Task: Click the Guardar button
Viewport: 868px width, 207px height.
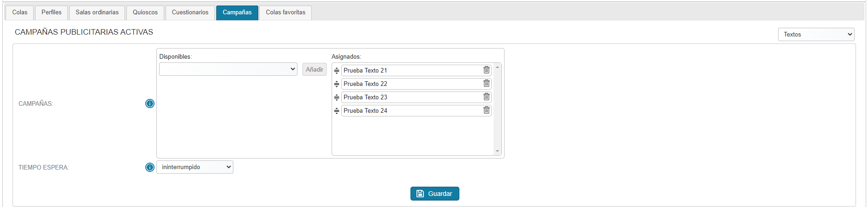Action: (x=435, y=194)
